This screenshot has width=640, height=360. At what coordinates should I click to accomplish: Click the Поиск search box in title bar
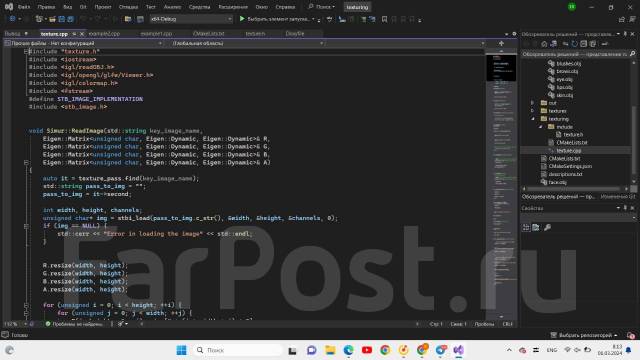click(322, 7)
